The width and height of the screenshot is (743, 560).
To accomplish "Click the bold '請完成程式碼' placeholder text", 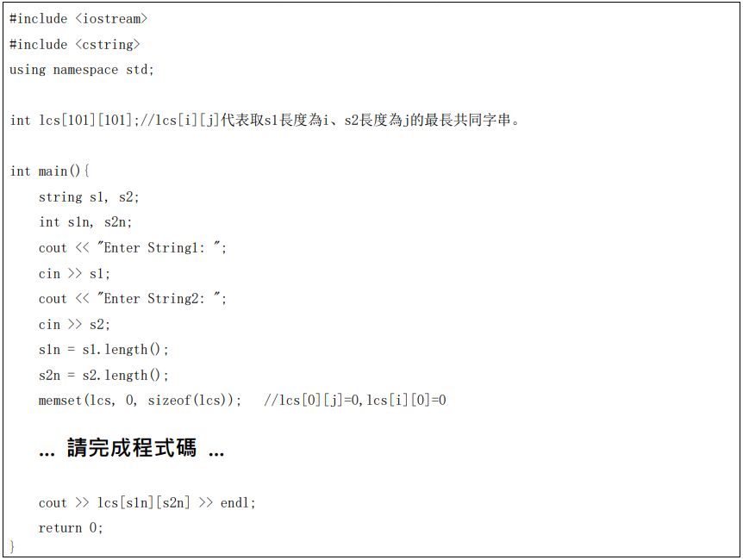I will (x=132, y=449).
